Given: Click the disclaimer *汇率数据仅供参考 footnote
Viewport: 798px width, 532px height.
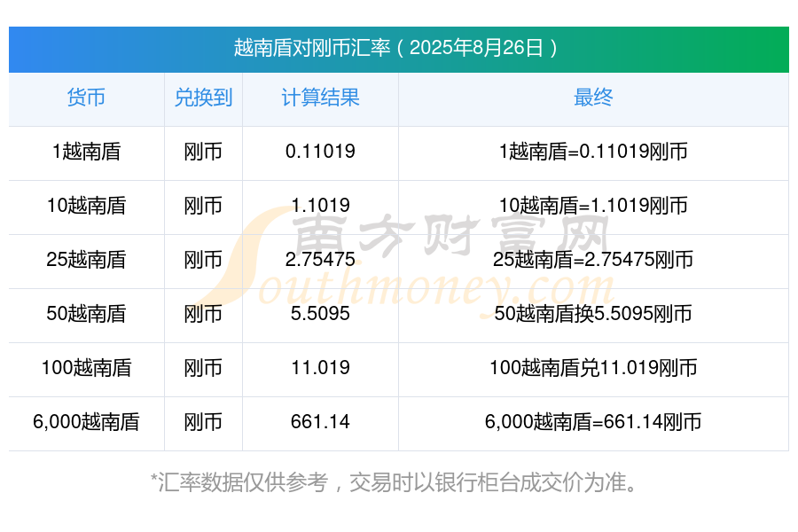Looking at the screenshot, I should pyautogui.click(x=395, y=482).
